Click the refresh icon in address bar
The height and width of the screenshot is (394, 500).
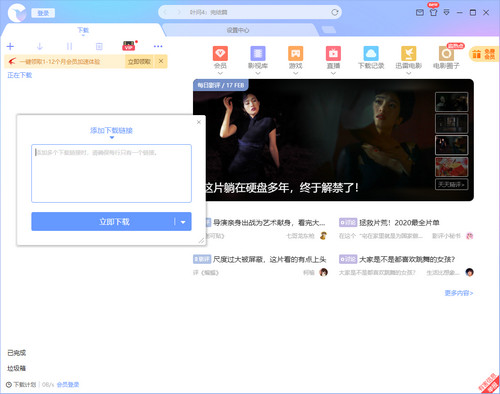pyautogui.click(x=335, y=12)
